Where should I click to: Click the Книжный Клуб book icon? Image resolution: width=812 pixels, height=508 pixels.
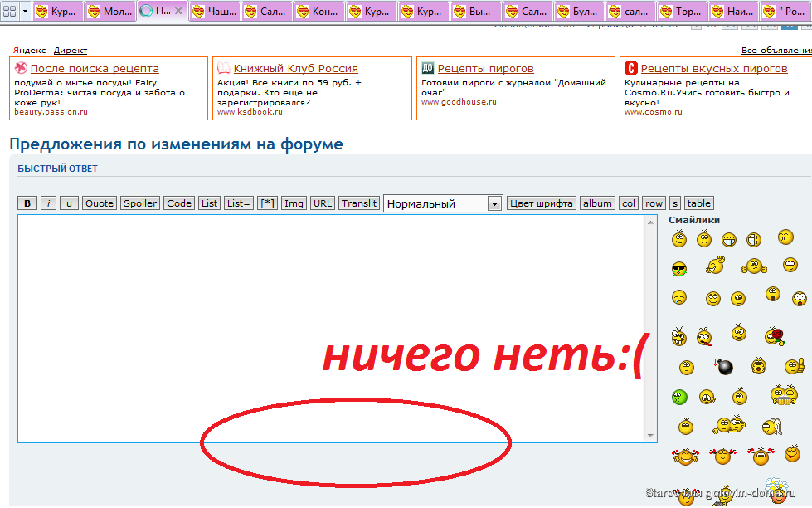click(x=224, y=67)
